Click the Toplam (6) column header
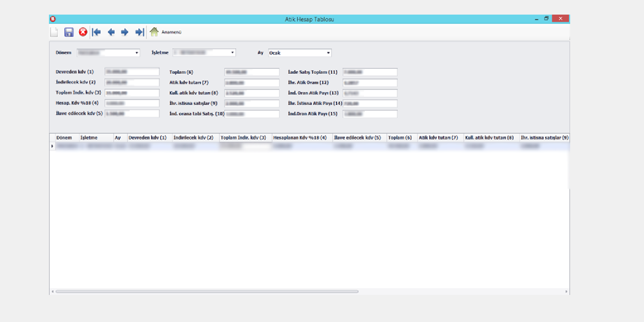Image resolution: width=644 pixels, height=322 pixels. click(x=400, y=138)
